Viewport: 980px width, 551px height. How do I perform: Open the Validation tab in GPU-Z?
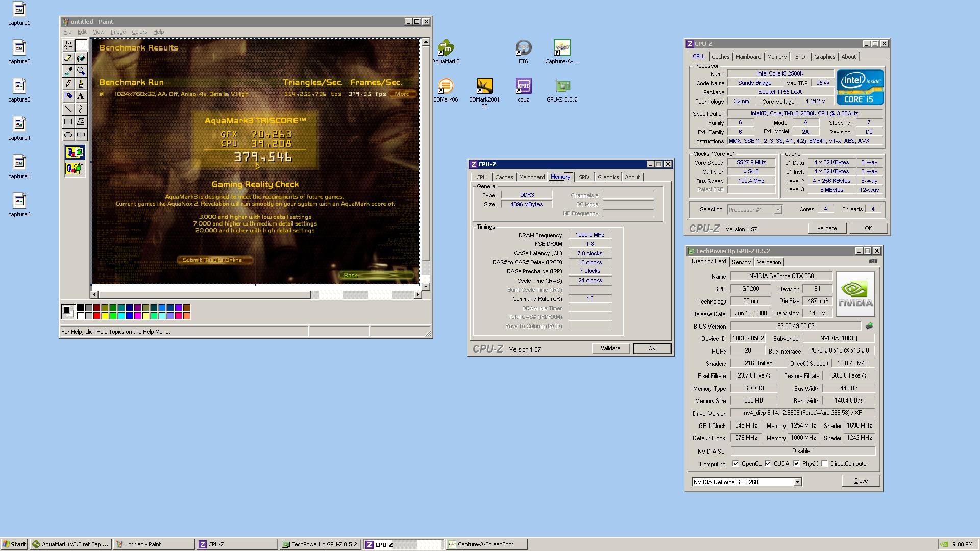point(769,262)
